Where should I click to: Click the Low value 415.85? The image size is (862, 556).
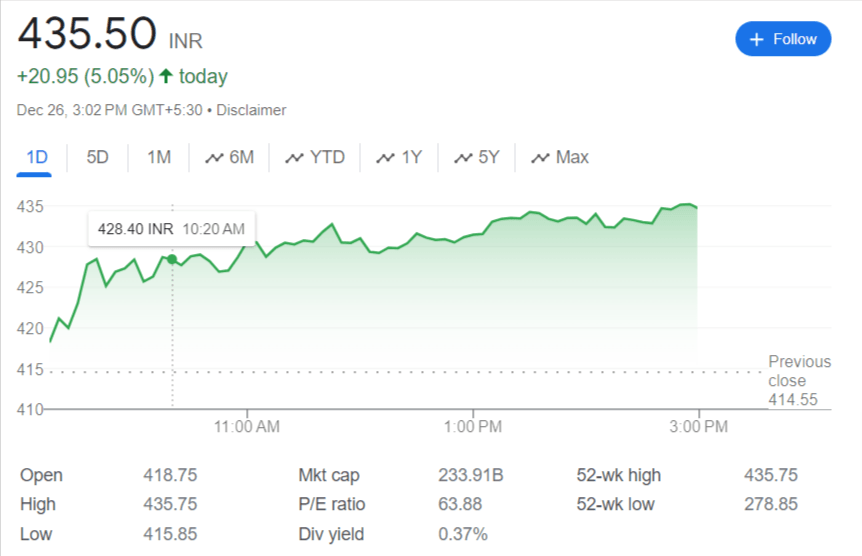(x=170, y=534)
